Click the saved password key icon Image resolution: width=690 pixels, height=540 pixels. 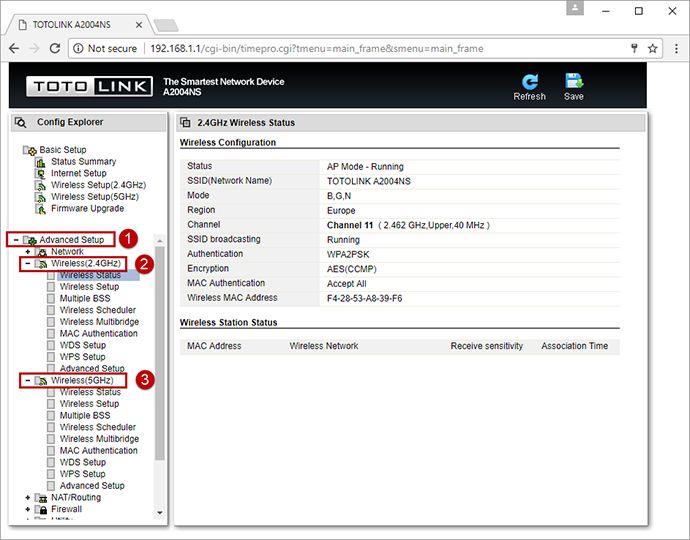tap(634, 48)
